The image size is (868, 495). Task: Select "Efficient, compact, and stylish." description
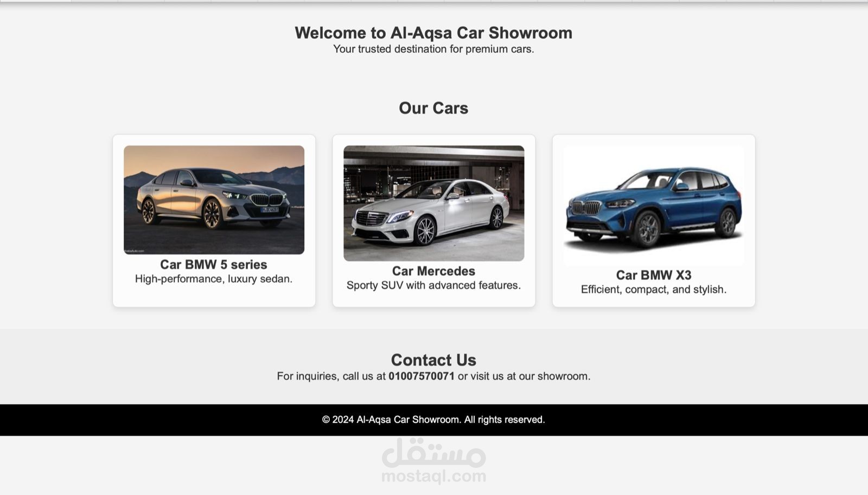(x=654, y=290)
